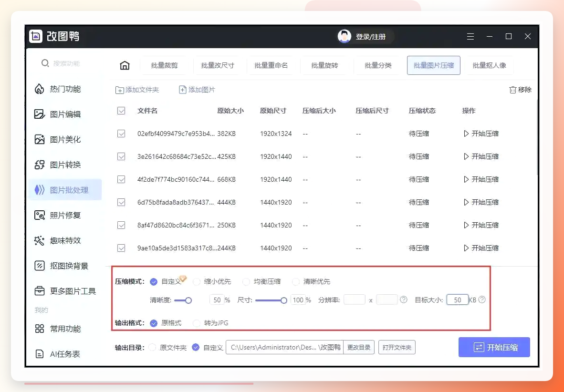Open the hamburger menu icon

470,36
